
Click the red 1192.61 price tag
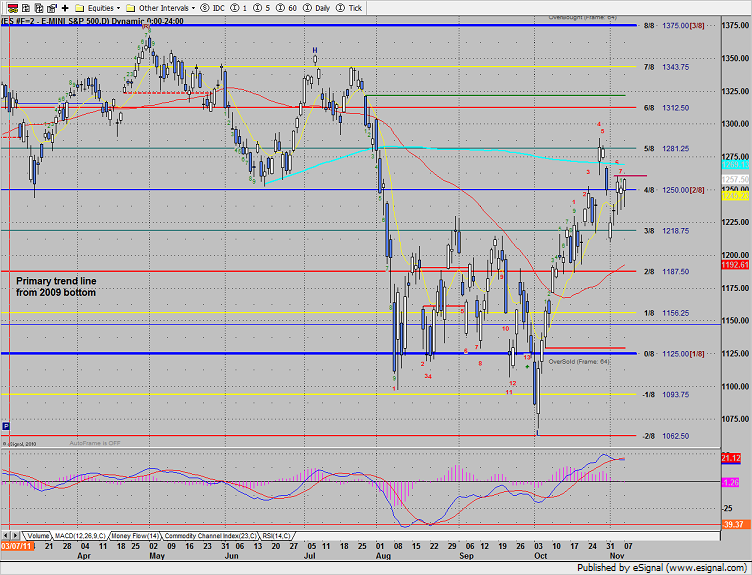[735, 265]
